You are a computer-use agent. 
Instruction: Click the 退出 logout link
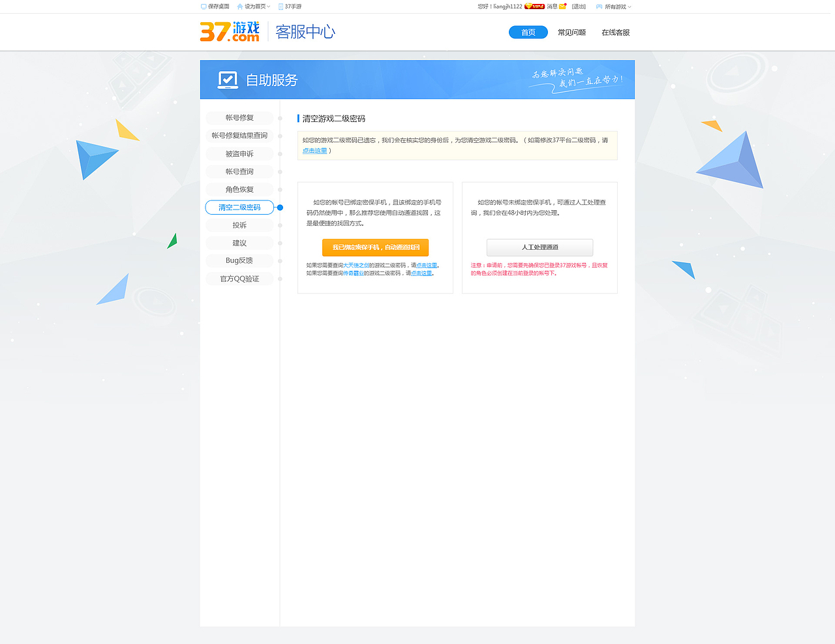[579, 7]
